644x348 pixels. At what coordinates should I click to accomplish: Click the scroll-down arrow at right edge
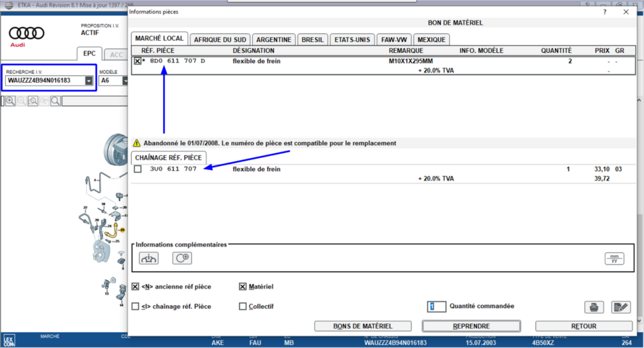(639, 321)
